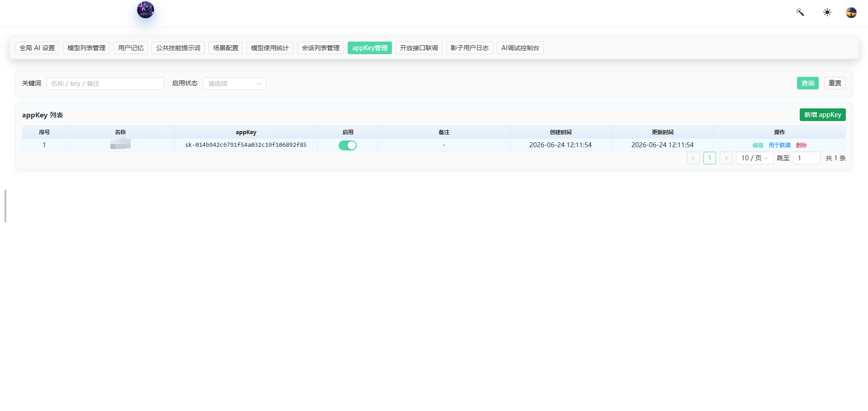Click the 更新时间 column header
The height and width of the screenshot is (411, 868).
click(x=663, y=132)
